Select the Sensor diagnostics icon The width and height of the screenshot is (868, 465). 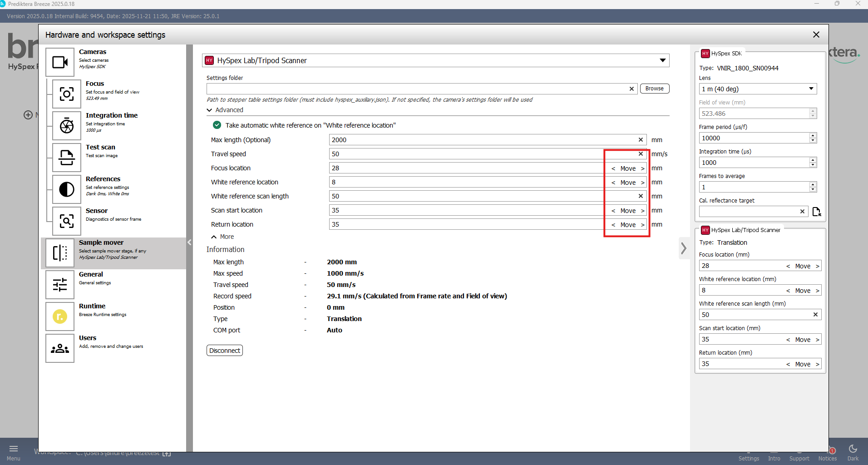click(x=67, y=221)
